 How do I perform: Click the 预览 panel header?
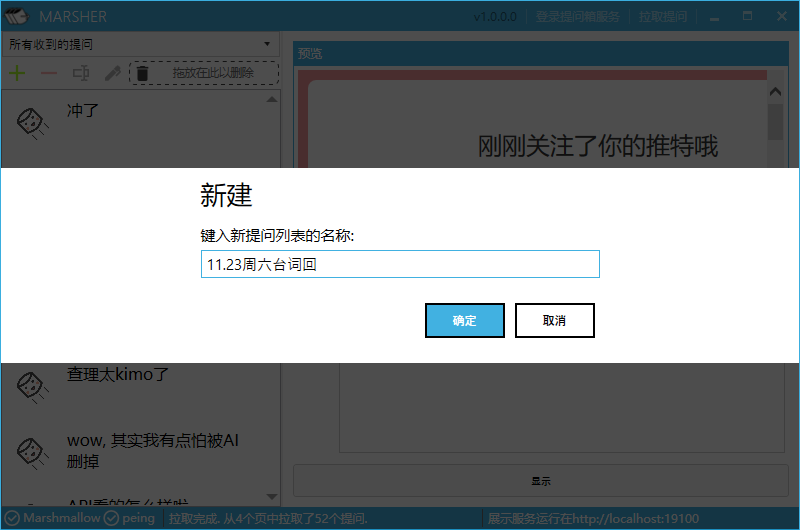tap(541, 53)
